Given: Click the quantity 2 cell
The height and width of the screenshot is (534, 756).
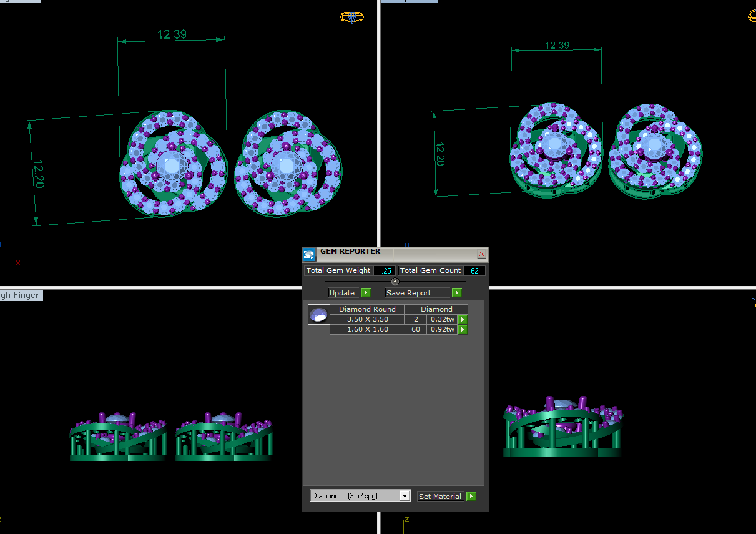Looking at the screenshot, I should pos(416,319).
